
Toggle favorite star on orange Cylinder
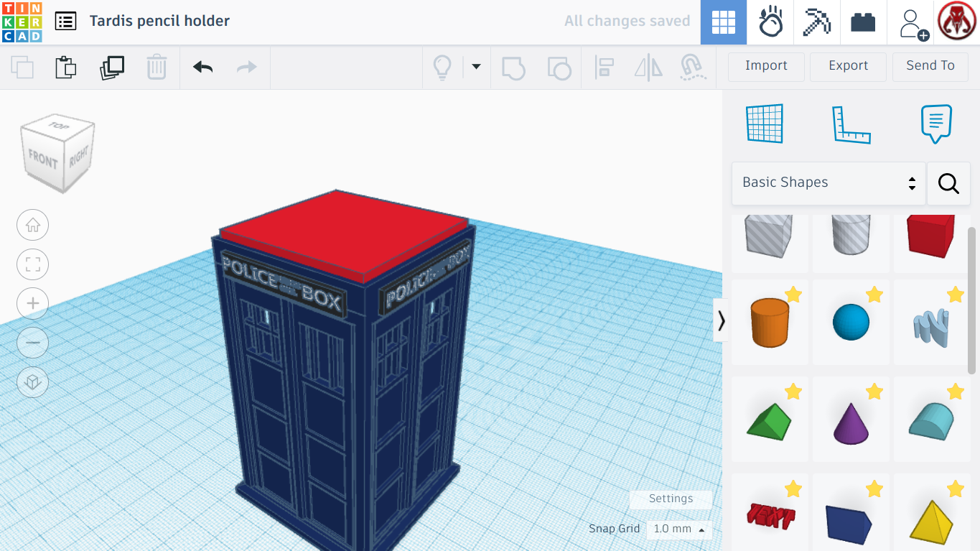coord(793,295)
